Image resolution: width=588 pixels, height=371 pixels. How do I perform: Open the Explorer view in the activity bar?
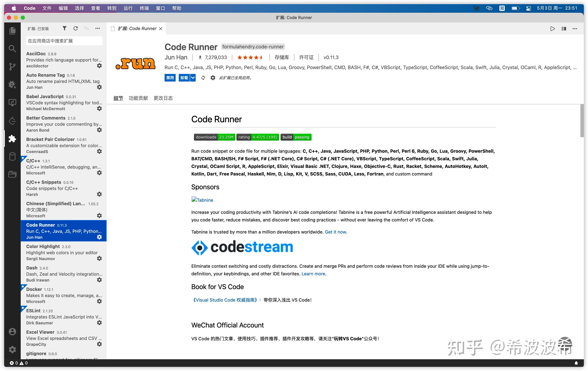click(12, 31)
